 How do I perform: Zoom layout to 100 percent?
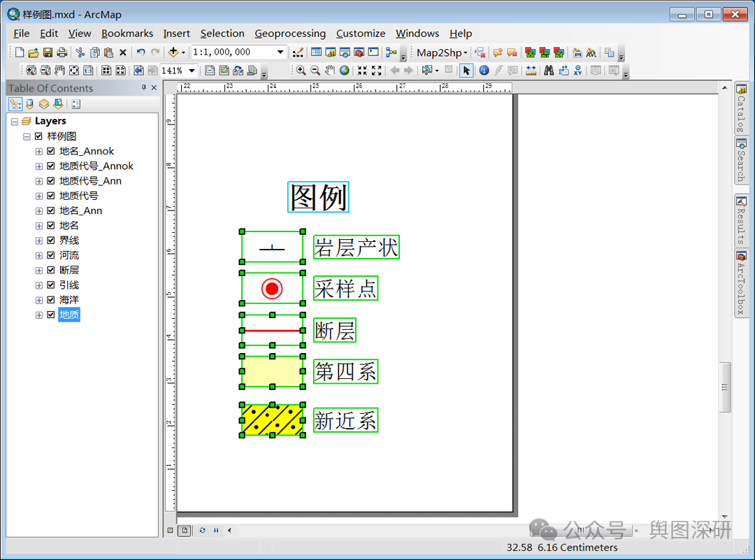88,71
